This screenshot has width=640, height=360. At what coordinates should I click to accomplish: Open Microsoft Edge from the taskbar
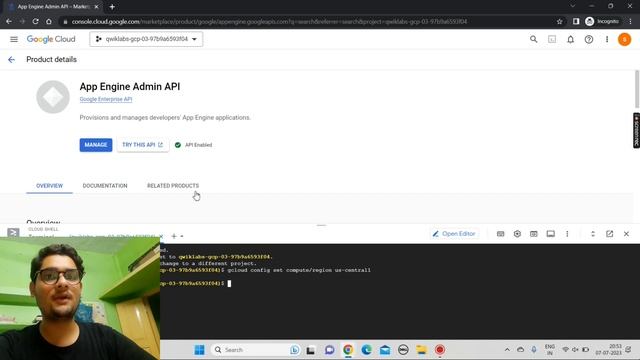pos(366,350)
